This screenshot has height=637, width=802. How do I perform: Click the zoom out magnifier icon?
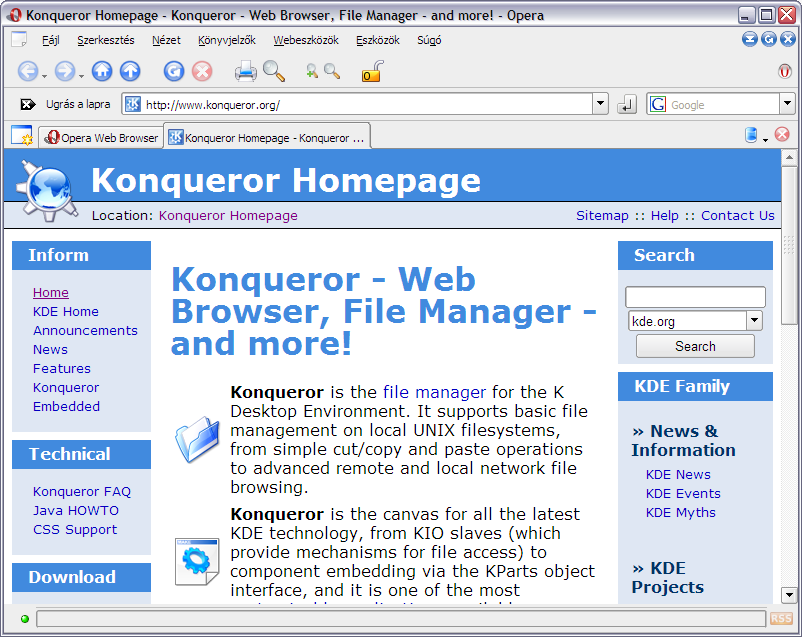[x=332, y=71]
